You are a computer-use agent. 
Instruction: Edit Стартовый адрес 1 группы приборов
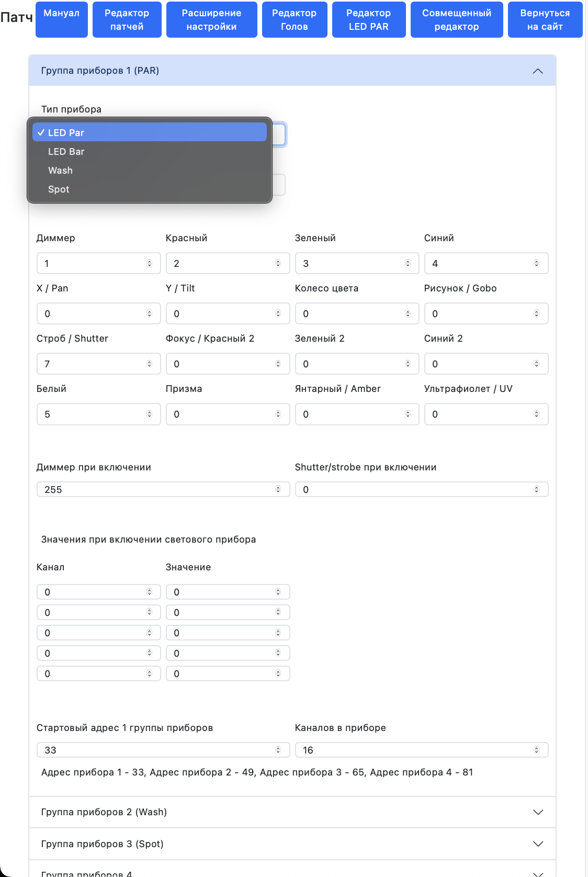coord(163,750)
